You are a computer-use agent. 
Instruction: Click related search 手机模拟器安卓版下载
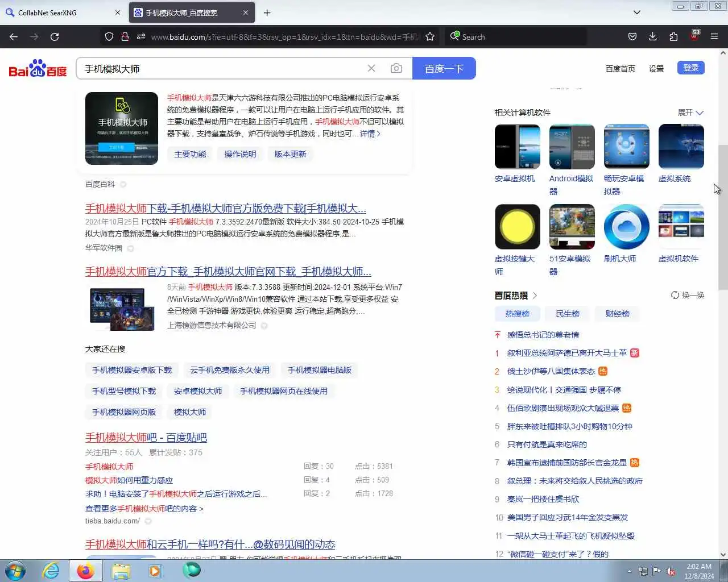(x=132, y=370)
